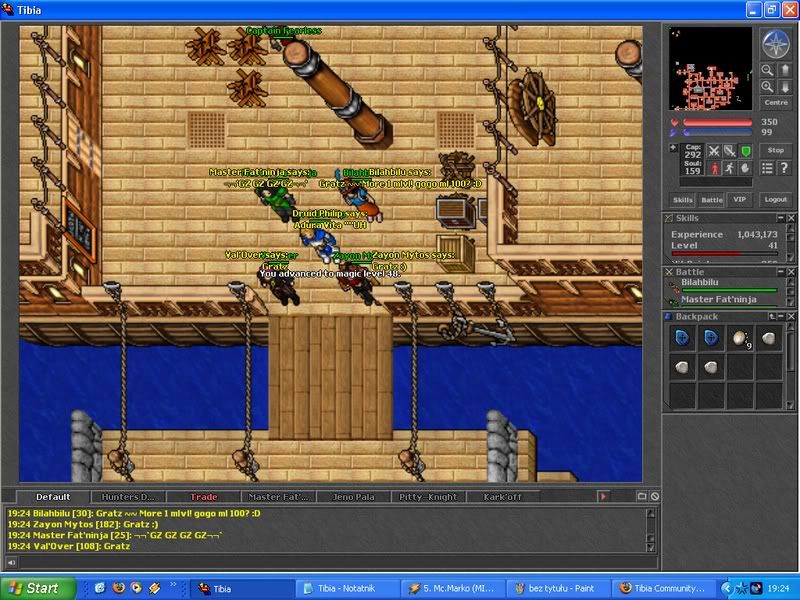This screenshot has width=800, height=600.
Task: Click the item stack showing 9 in Backpack
Action: pos(740,338)
